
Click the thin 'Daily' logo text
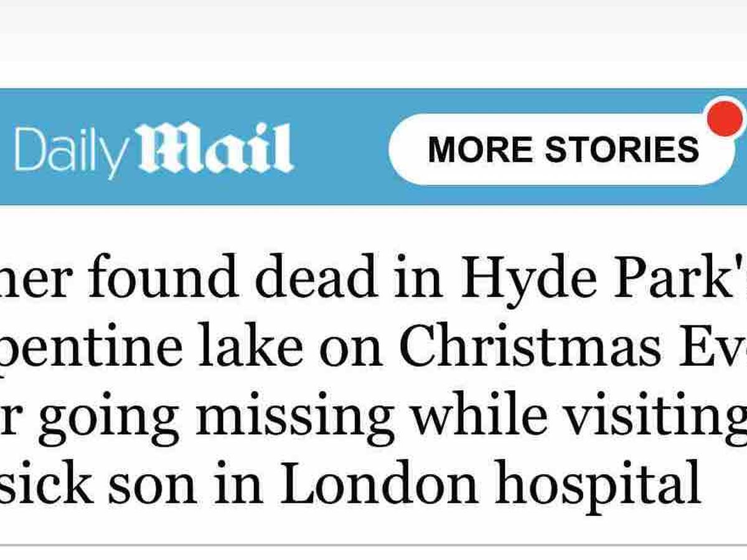pyautogui.click(x=70, y=151)
